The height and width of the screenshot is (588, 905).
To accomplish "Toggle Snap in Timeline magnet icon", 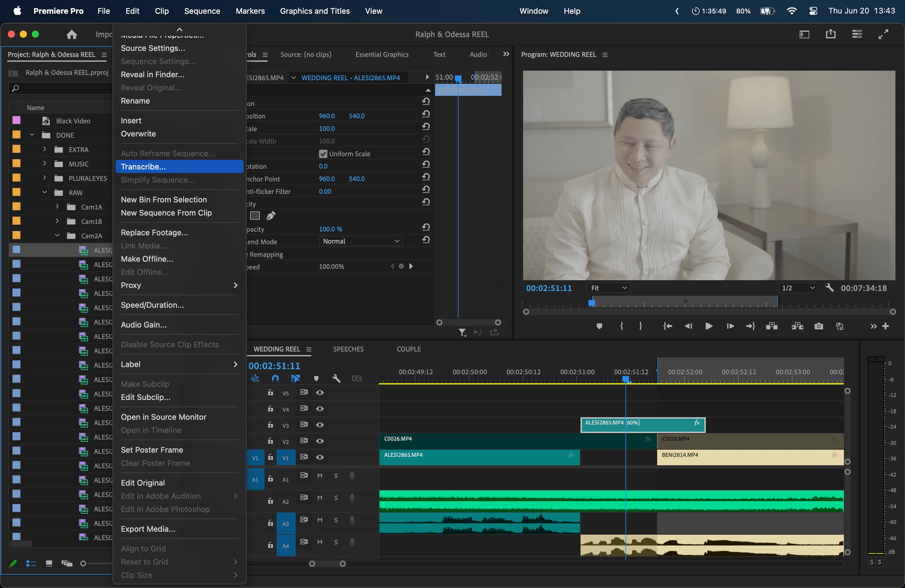I will [275, 378].
